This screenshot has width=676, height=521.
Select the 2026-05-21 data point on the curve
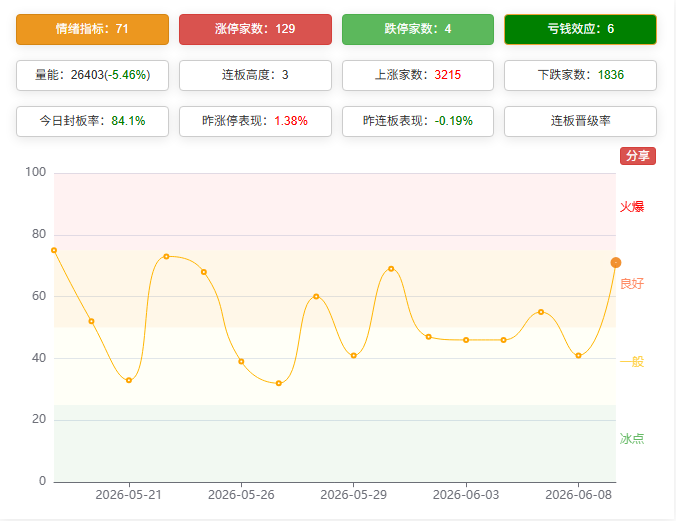129,380
